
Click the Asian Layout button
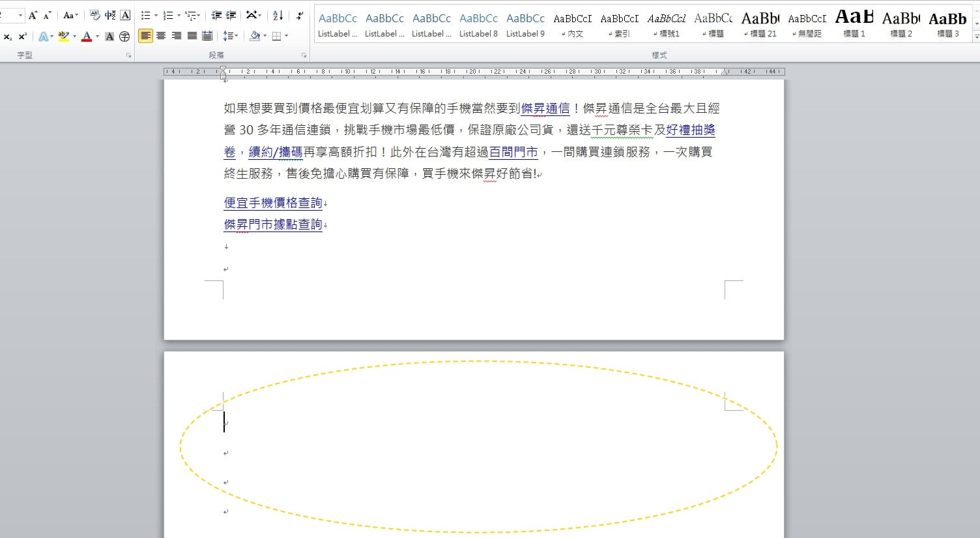point(252,16)
